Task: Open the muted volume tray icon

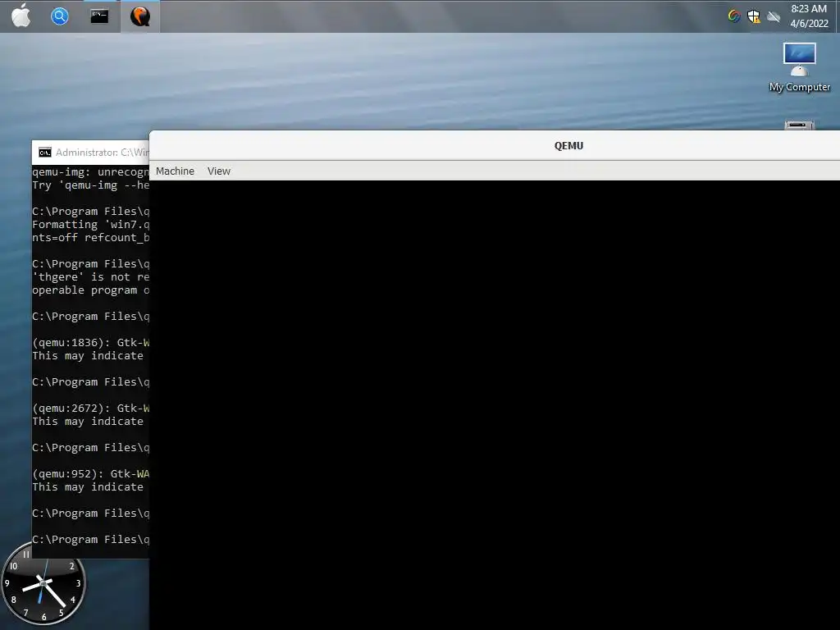Action: (x=774, y=16)
